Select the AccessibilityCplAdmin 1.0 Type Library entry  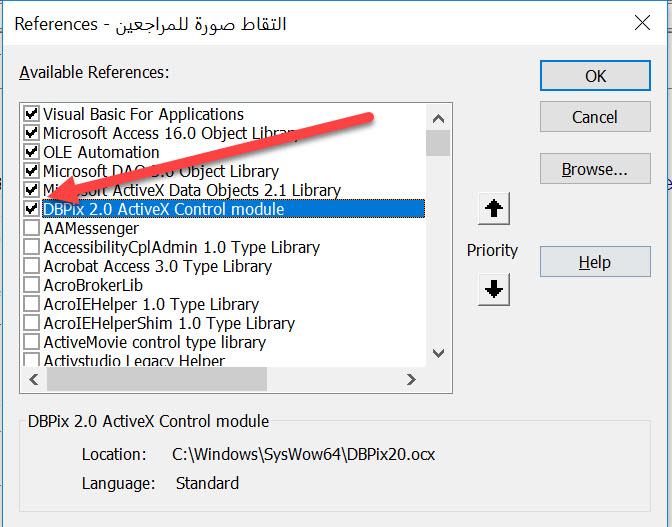(182, 247)
